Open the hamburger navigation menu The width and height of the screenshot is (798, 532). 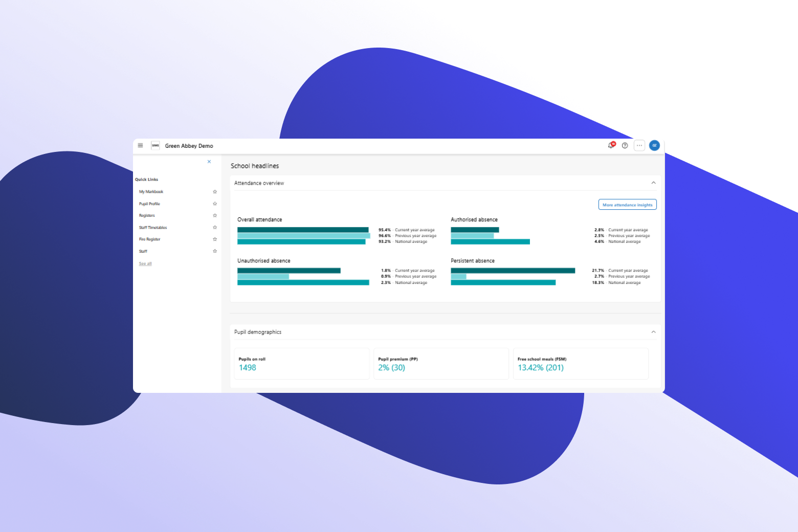[140, 146]
